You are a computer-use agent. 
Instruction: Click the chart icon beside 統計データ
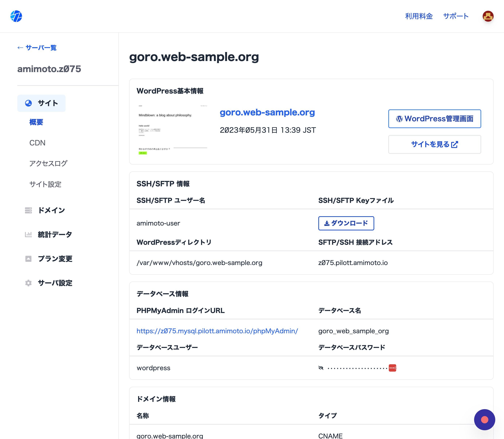28,234
